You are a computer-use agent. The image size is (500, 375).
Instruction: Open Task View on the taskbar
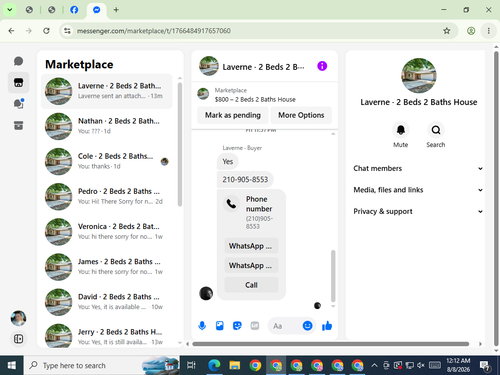tap(191, 365)
